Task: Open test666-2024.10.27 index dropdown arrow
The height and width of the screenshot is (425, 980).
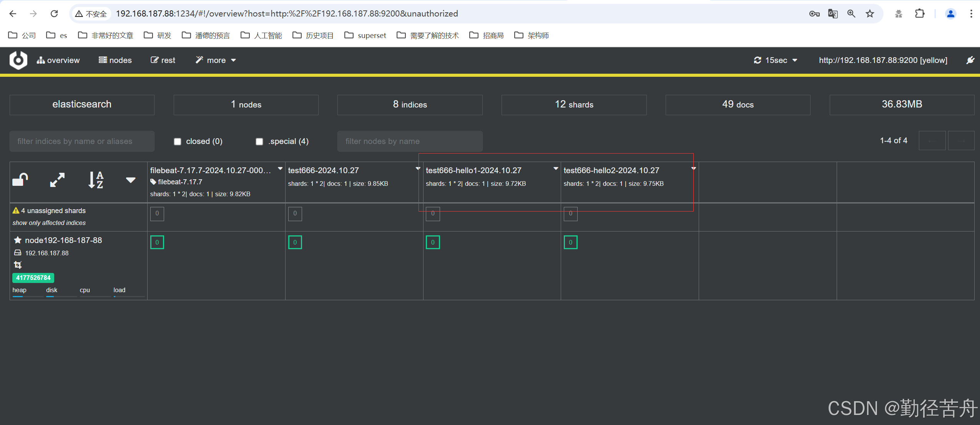Action: pyautogui.click(x=418, y=169)
